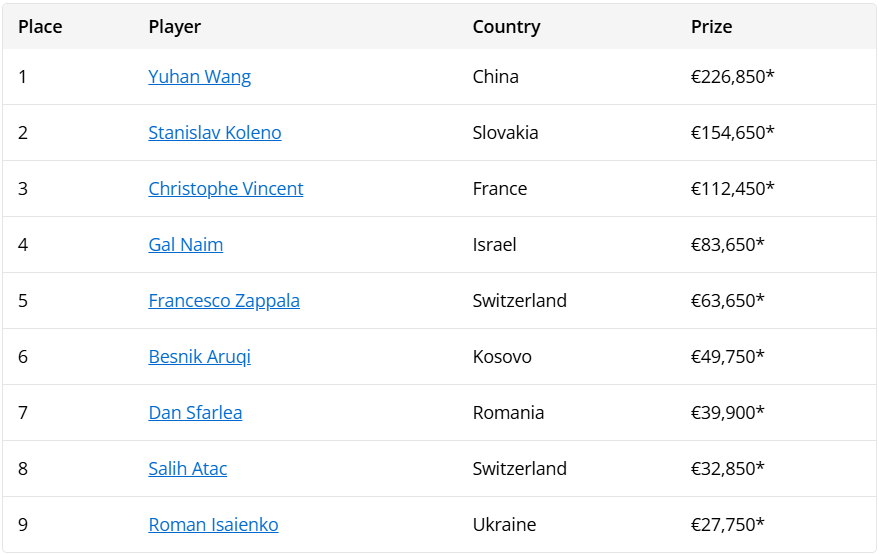Click Stanislav Koleno's name link
This screenshot has height=555, width=879.
(x=214, y=133)
